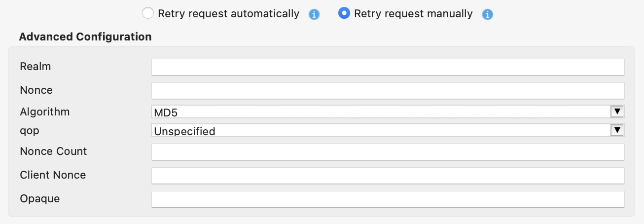Viewport: 644px width, 224px height.
Task: Click the Realm field label
Action: (x=36, y=66)
